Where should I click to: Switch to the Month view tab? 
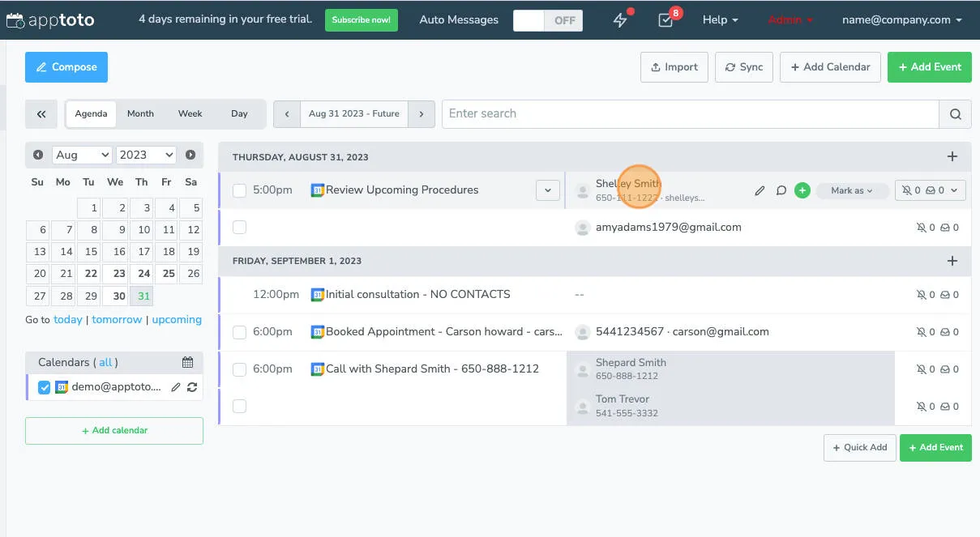point(139,113)
